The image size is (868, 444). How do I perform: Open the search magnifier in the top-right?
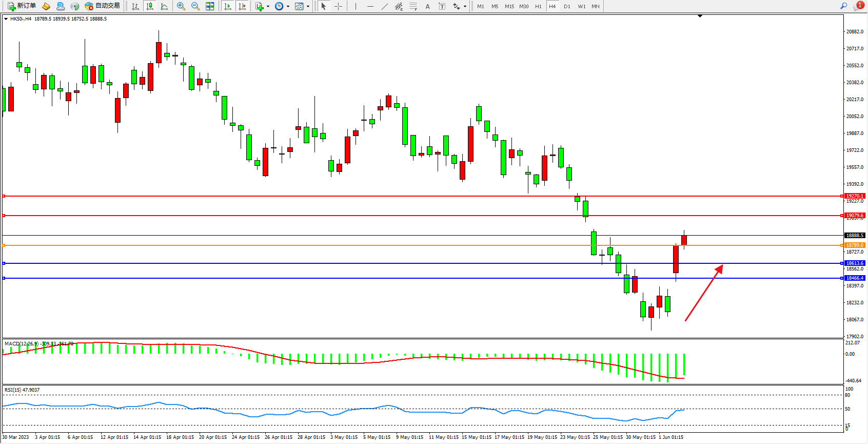(843, 6)
